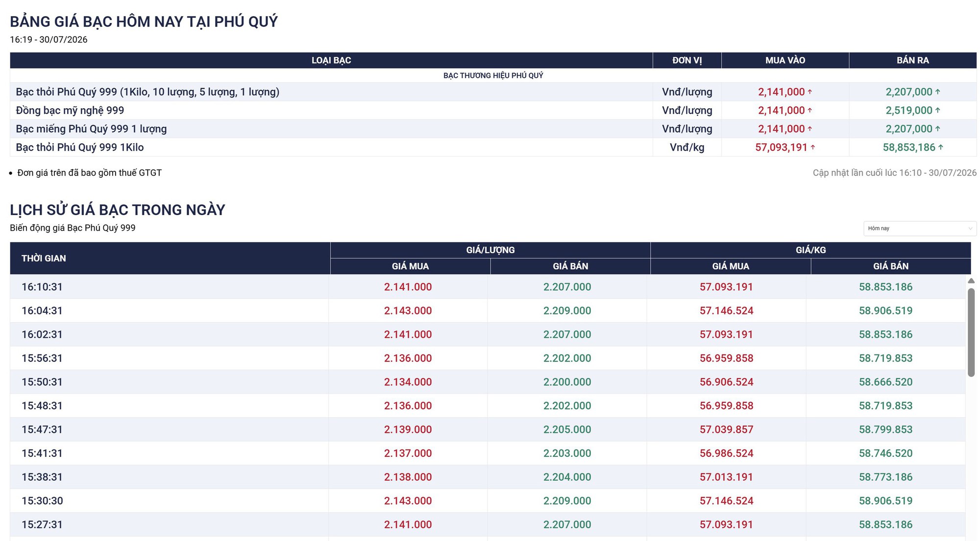The image size is (980, 541).
Task: Click the GIÁ/KG group header
Action: click(810, 250)
